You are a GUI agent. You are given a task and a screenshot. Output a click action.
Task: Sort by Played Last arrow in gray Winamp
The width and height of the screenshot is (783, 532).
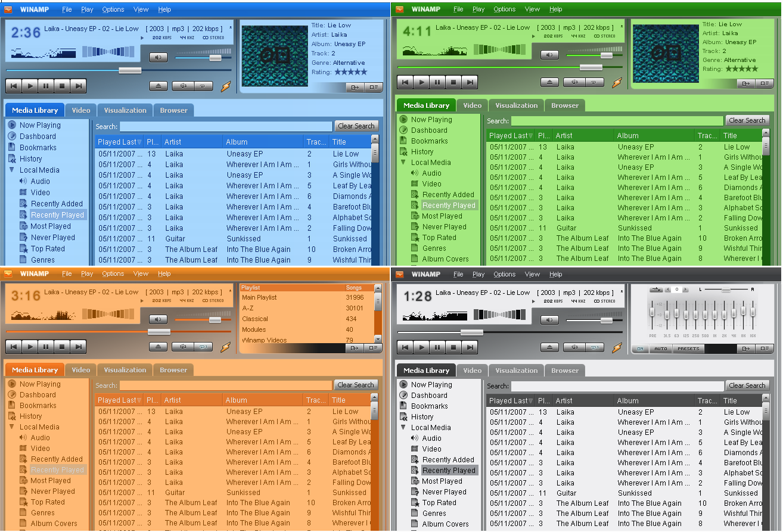531,401
